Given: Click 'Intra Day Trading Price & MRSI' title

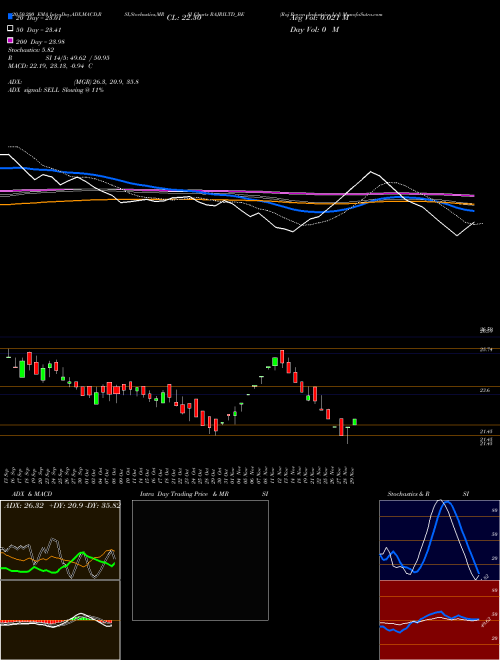Looking at the screenshot, I should tap(204, 494).
